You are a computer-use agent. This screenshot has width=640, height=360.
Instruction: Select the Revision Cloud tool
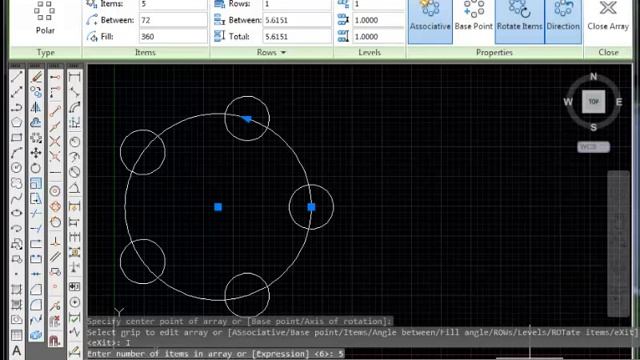[16, 183]
